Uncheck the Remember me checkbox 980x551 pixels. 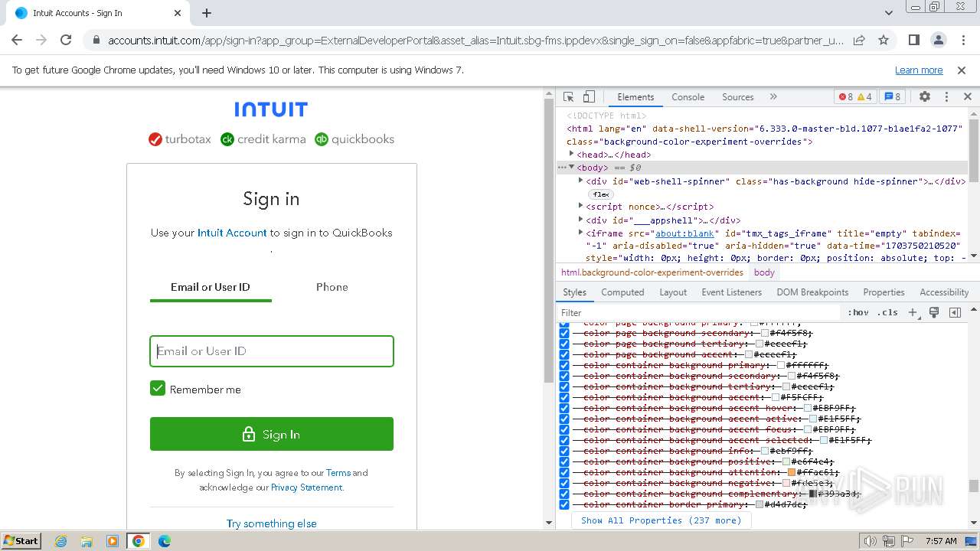pos(158,389)
